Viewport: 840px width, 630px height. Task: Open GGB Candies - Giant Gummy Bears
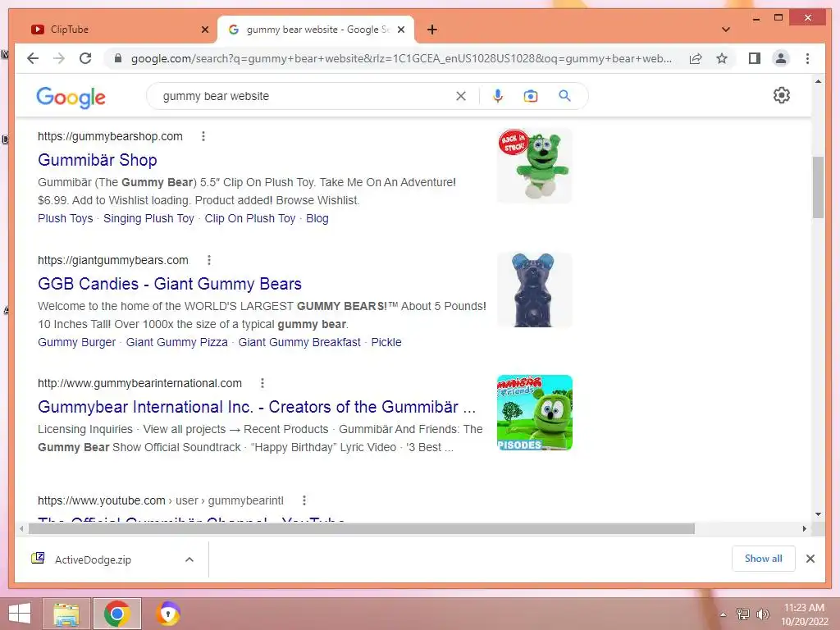(x=169, y=283)
